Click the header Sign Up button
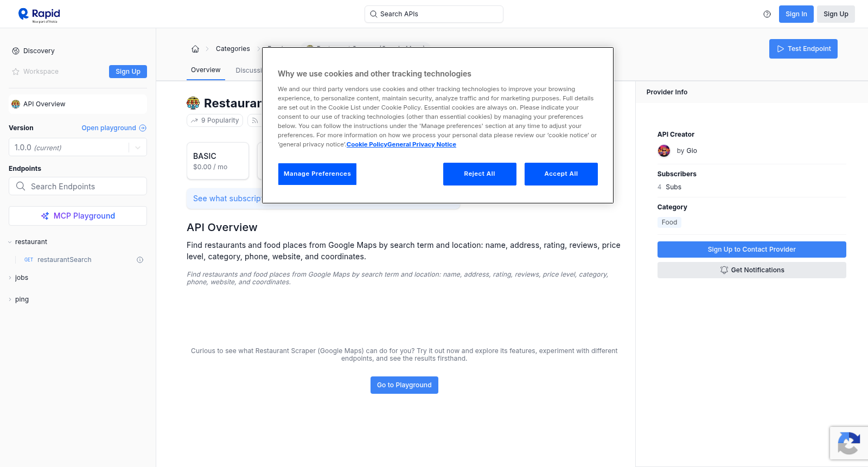This screenshot has height=467, width=868. coord(836,14)
